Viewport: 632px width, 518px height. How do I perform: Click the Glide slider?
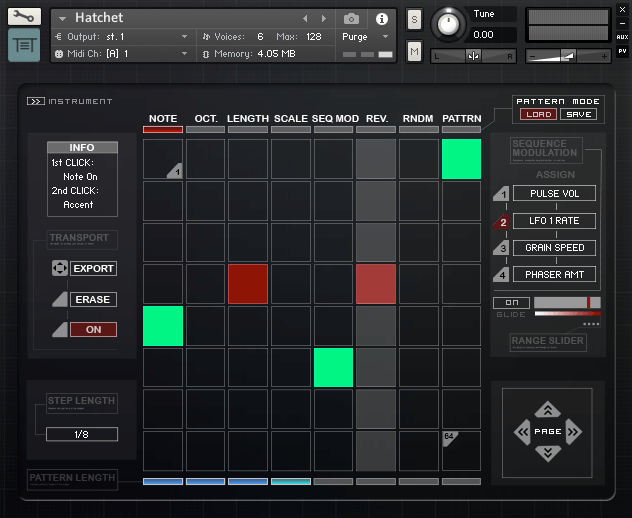point(567,302)
